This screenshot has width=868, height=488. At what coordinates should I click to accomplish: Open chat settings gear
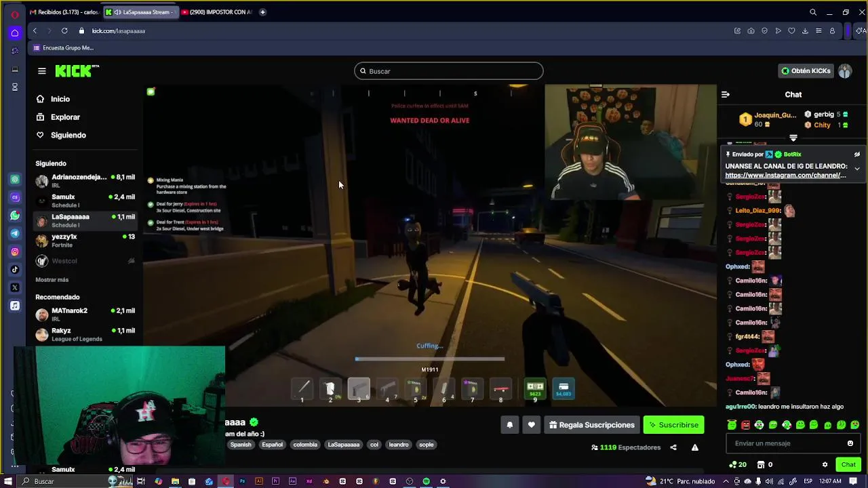(x=825, y=465)
